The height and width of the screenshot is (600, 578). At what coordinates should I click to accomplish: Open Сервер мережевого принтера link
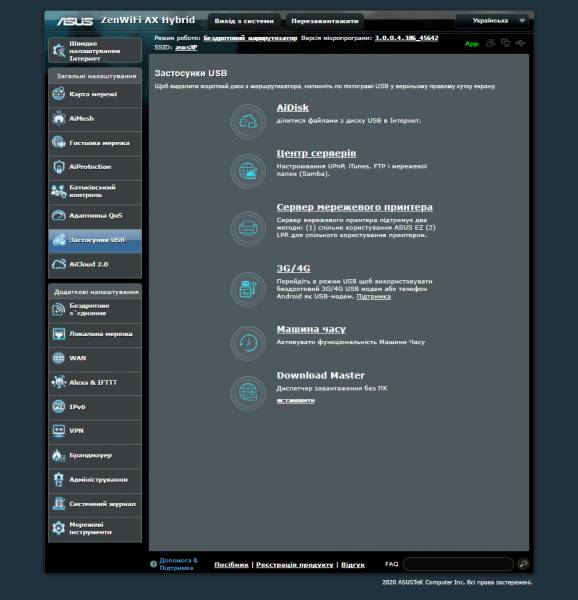click(x=355, y=207)
